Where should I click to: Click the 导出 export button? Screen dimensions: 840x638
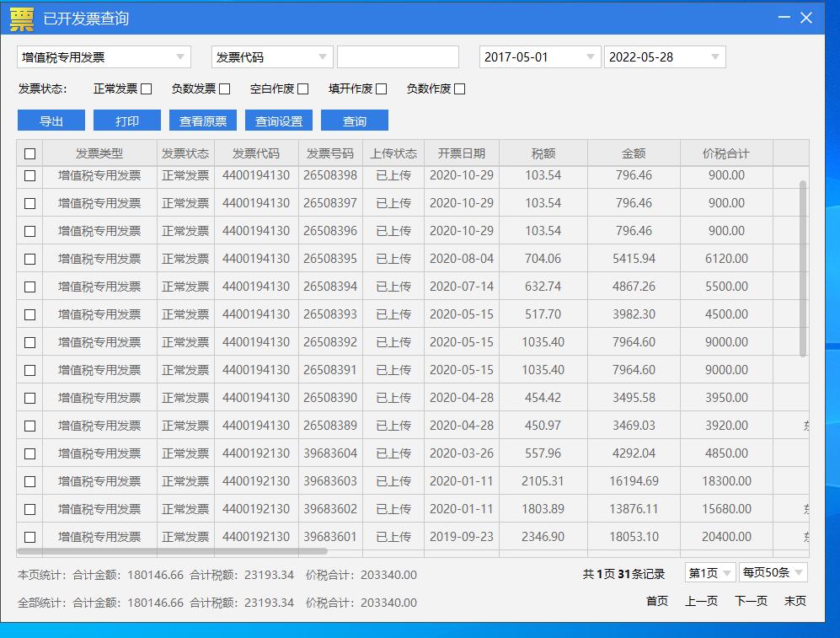coord(51,120)
